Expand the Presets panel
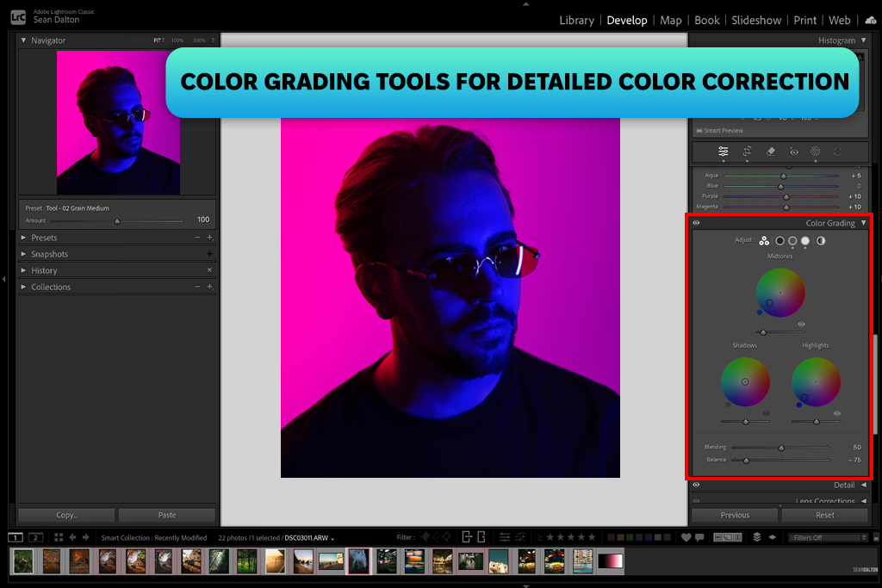The image size is (882, 588). (23, 238)
